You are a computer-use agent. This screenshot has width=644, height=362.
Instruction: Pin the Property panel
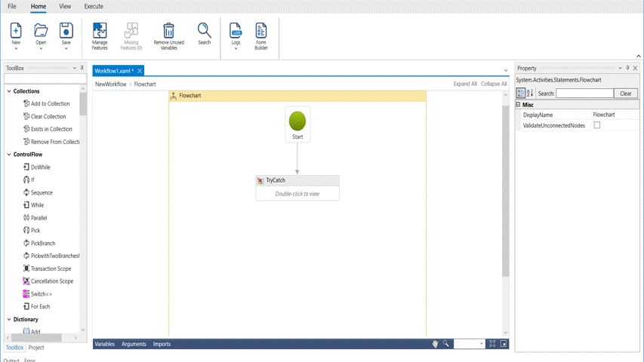click(627, 69)
